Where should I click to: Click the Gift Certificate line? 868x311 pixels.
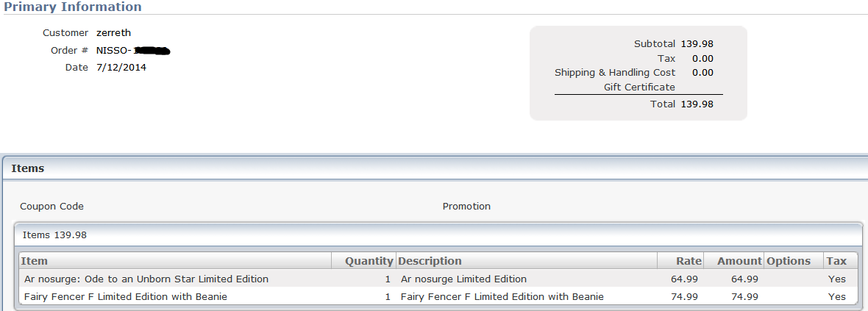pos(639,87)
